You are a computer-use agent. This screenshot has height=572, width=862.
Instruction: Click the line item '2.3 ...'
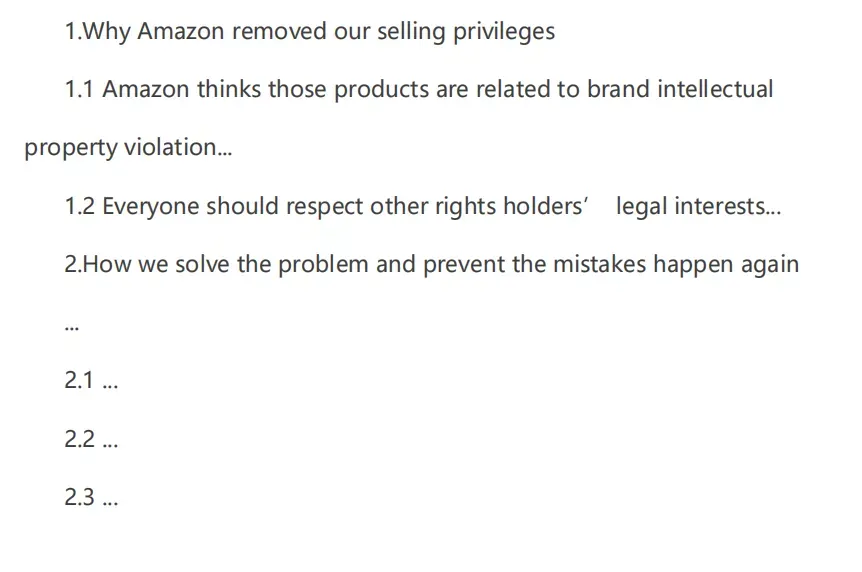pos(91,497)
